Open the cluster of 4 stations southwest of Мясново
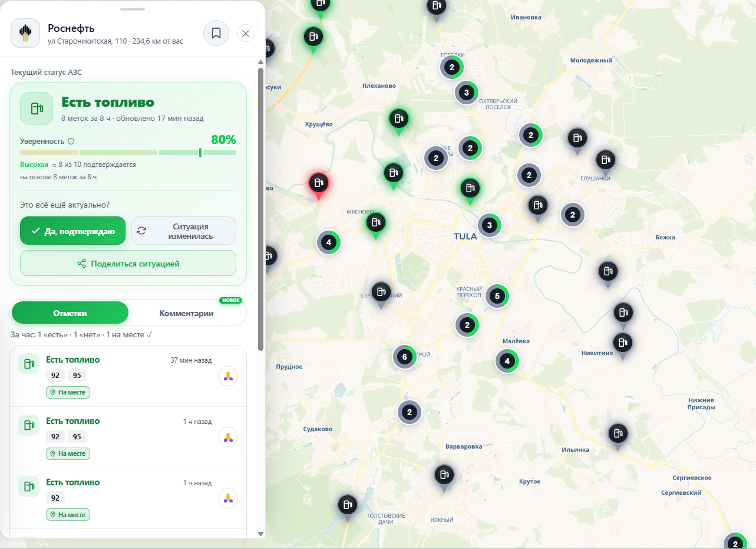This screenshot has width=756, height=549. point(329,242)
